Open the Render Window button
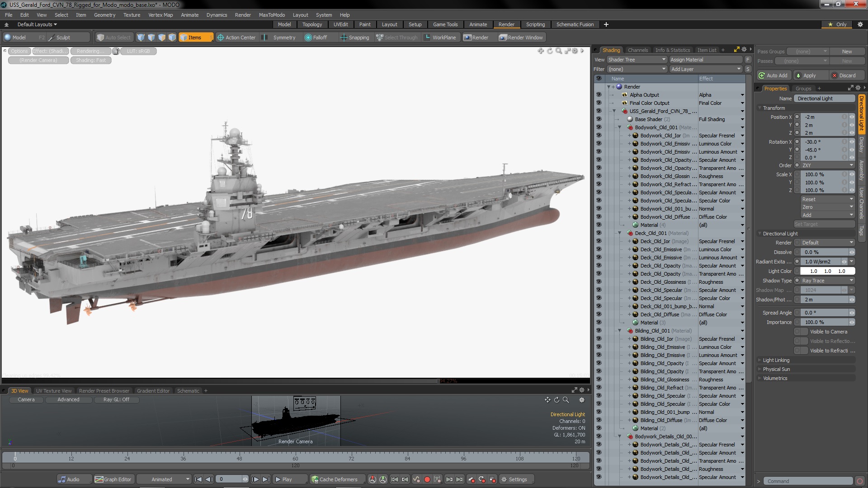Viewport: 868px width, 488px height. coord(521,38)
